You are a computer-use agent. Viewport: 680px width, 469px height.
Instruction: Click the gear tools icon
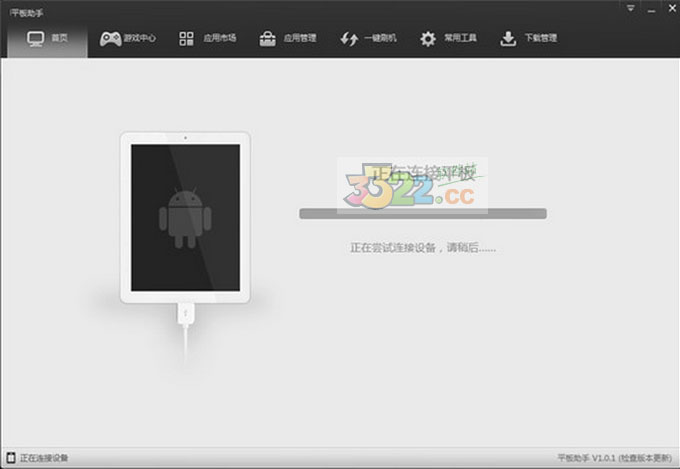[x=428, y=39]
